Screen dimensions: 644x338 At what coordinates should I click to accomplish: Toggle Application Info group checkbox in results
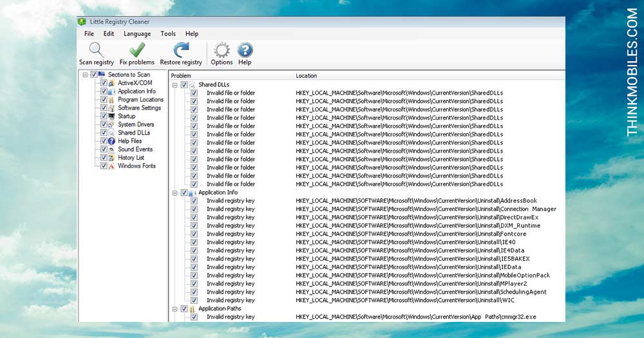point(184,192)
